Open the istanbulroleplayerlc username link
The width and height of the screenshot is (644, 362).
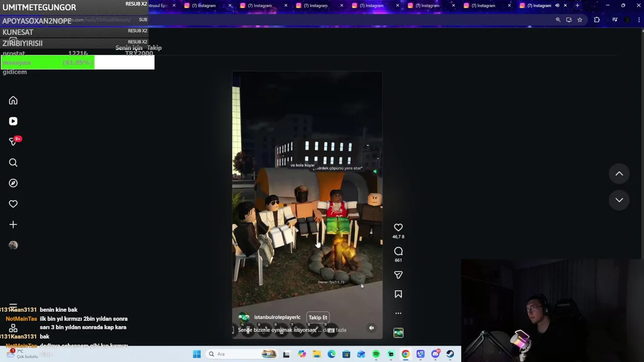tap(277, 317)
